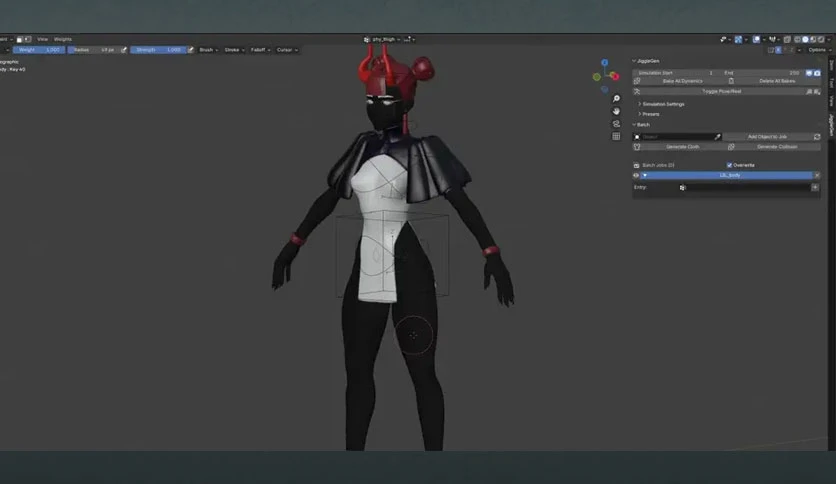This screenshot has width=836, height=484.
Task: Click the blue Z axis on gizmo
Action: pyautogui.click(x=605, y=63)
